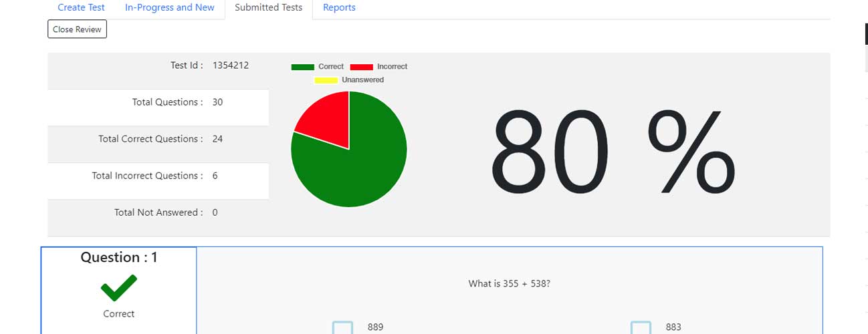Check the box for answer 883
This screenshot has width=868, height=334.
pyautogui.click(x=641, y=327)
